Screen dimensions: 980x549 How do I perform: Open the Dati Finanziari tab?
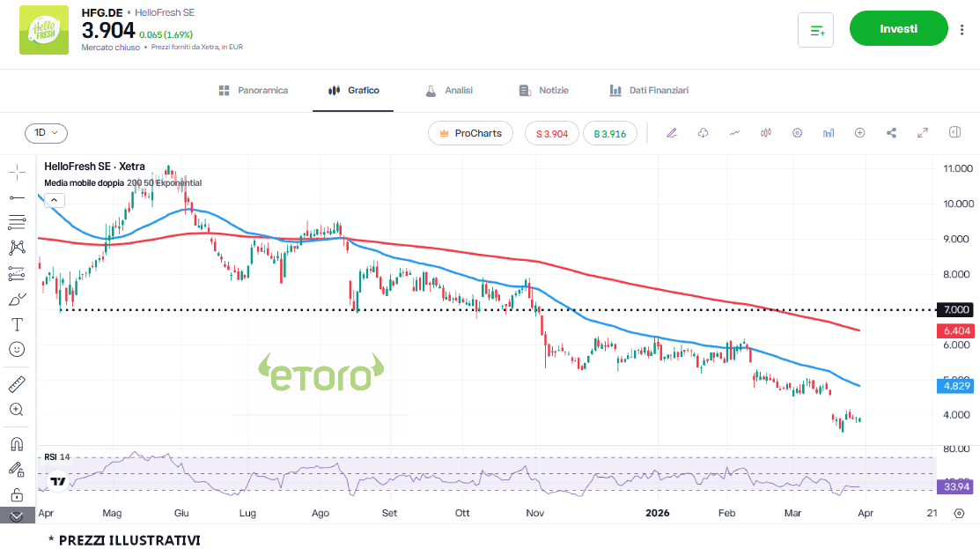click(x=649, y=91)
